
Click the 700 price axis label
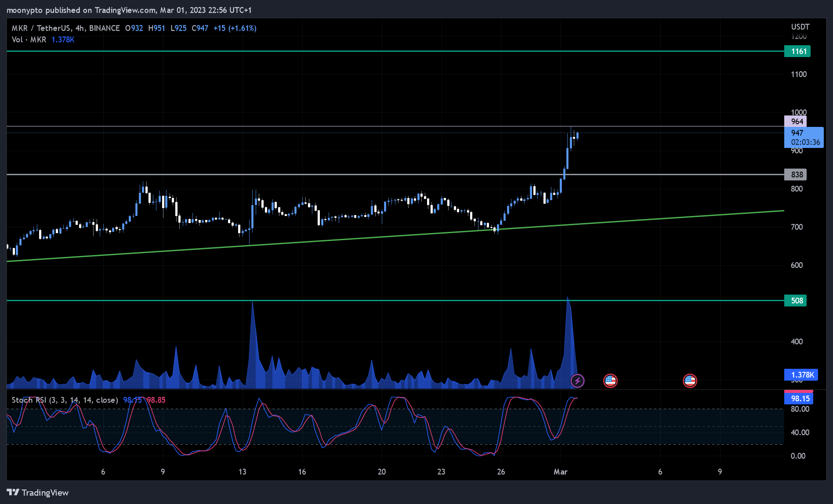(x=797, y=227)
